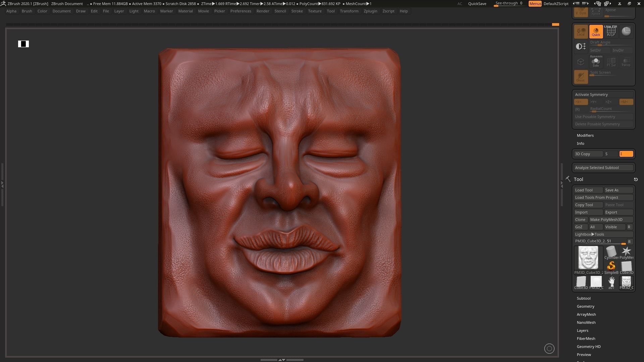Click Make PolyMesh3D button
This screenshot has height=362, width=644.
[x=611, y=220]
